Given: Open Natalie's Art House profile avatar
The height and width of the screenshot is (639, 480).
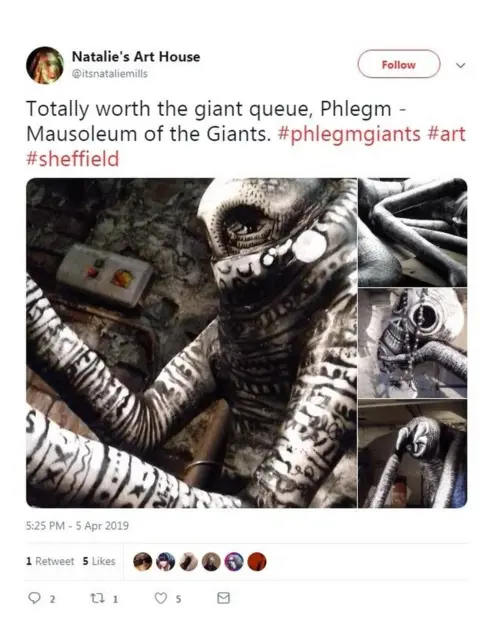Looking at the screenshot, I should click(45, 65).
